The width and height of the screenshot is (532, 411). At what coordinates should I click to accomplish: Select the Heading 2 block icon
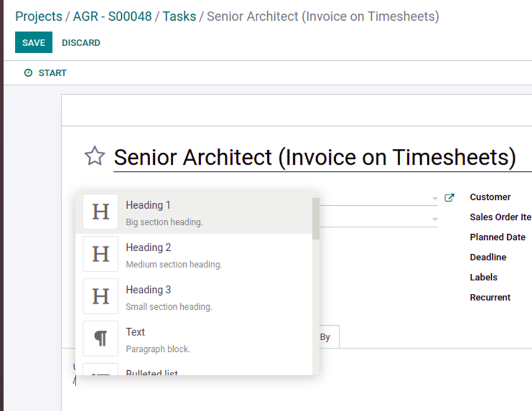[x=100, y=254]
